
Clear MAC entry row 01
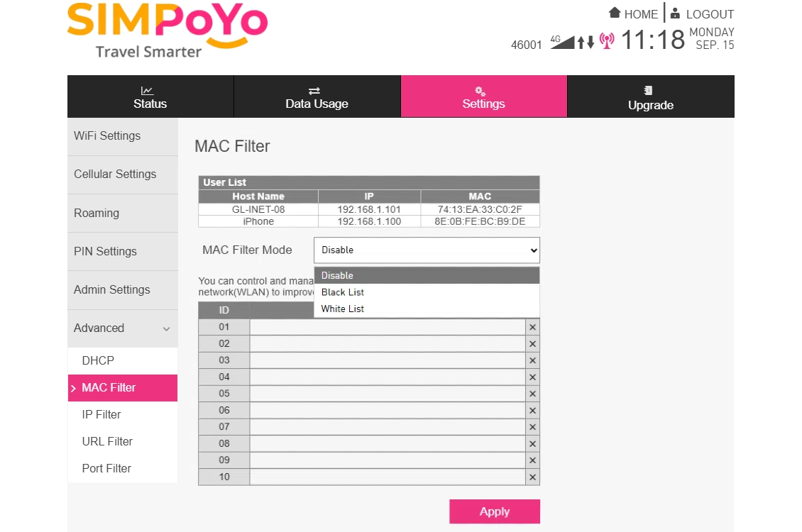pos(532,327)
